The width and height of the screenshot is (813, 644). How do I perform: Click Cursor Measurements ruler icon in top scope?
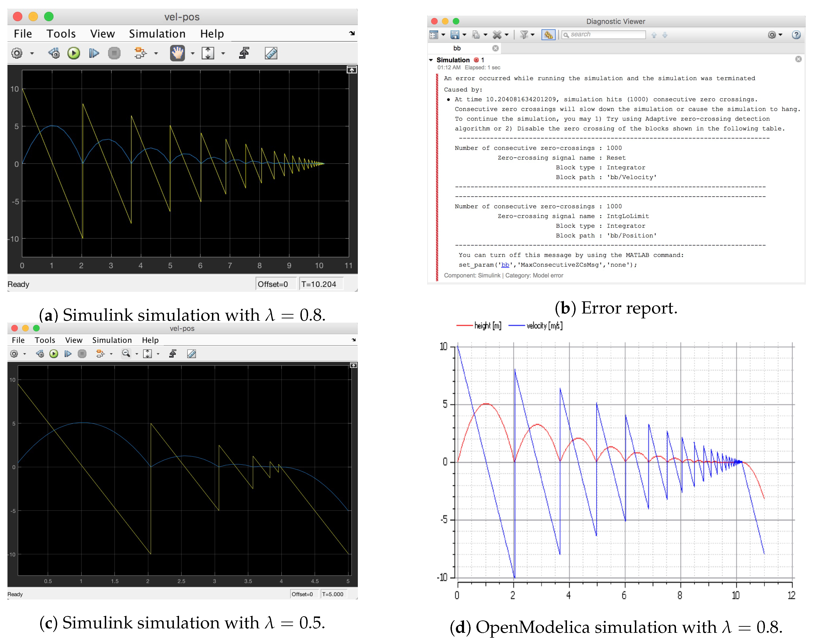pos(271,53)
